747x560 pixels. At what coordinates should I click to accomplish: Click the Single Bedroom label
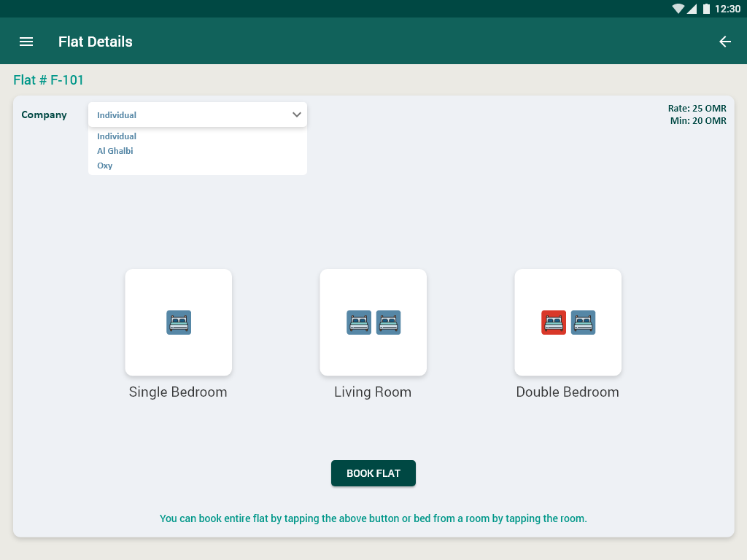[178, 392]
